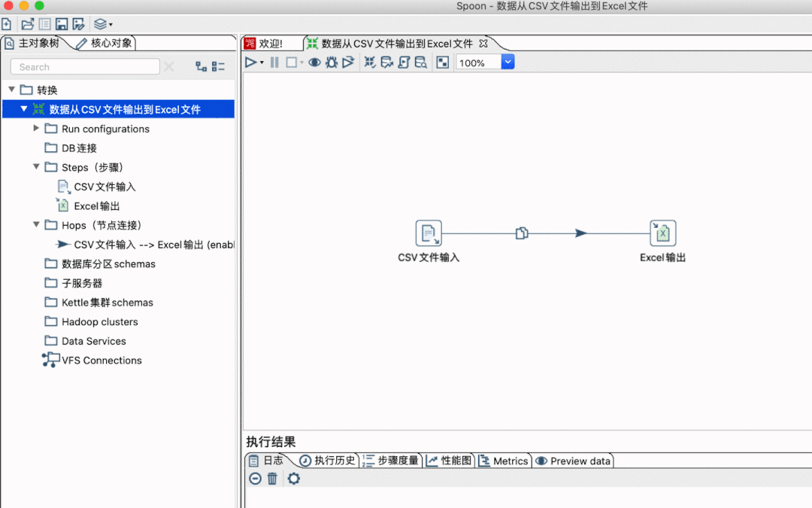The image size is (812, 508).
Task: Click the Excel输出 step icon on canvas
Action: pyautogui.click(x=663, y=233)
